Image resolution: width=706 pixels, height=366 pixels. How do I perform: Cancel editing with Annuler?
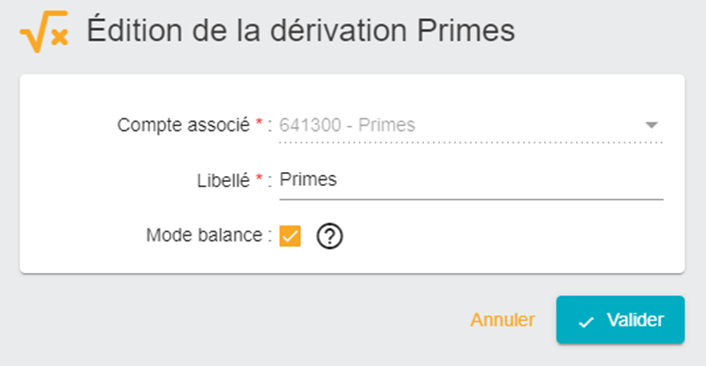[502, 320]
